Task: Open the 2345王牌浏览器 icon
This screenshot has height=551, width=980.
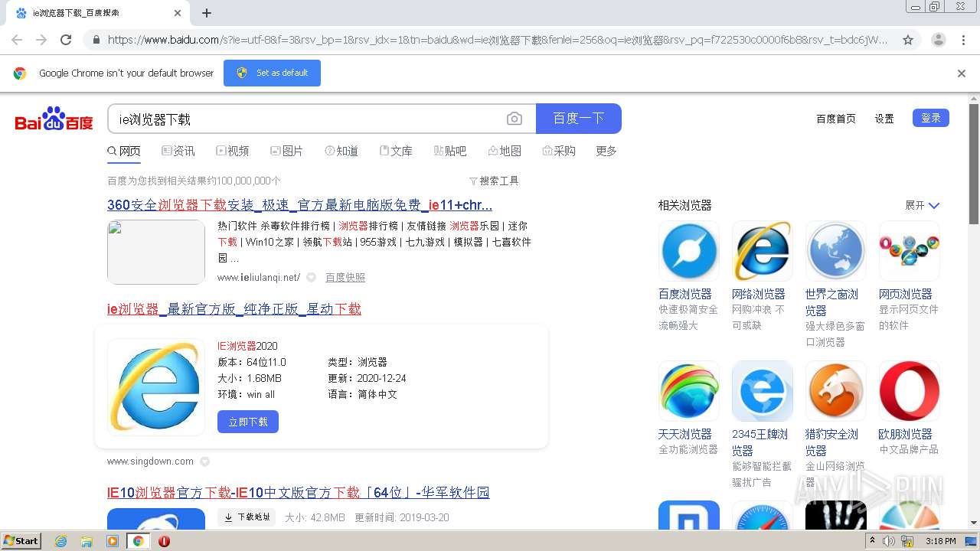Action: tap(763, 391)
